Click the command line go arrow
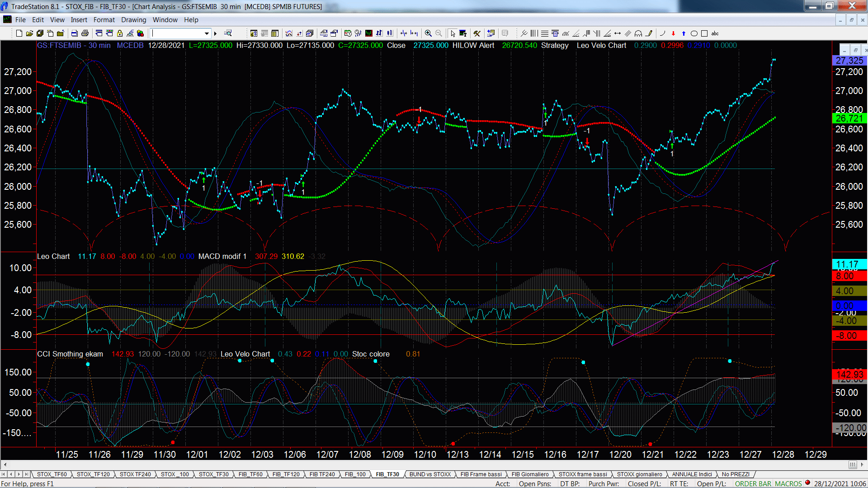The height and width of the screenshot is (488, 868). tap(215, 33)
